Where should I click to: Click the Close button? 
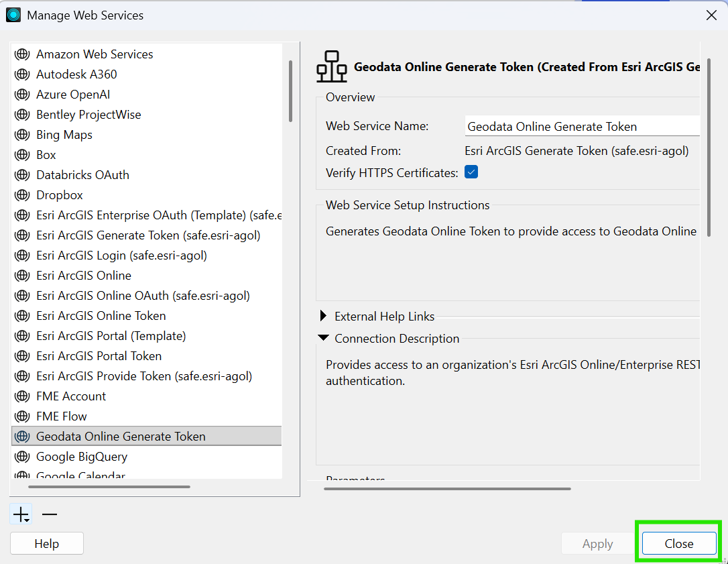pos(679,544)
